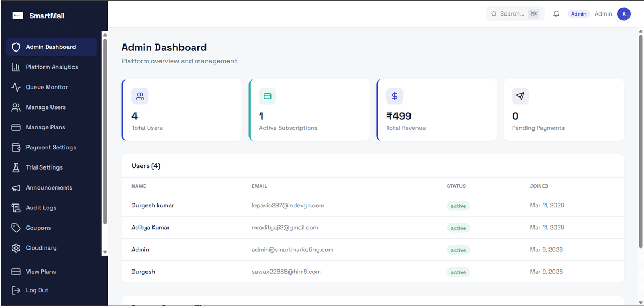
Task: Open the Active Subscriptions stat card
Action: coord(309,110)
